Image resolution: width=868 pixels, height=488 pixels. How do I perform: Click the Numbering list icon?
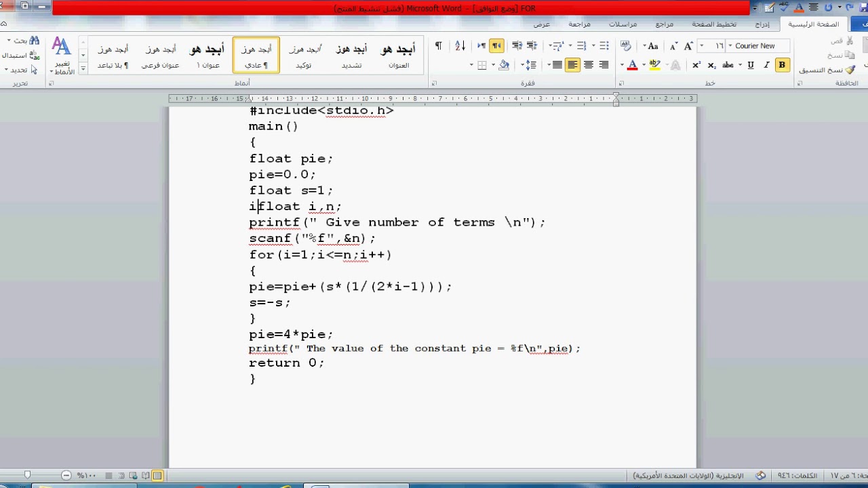point(581,46)
